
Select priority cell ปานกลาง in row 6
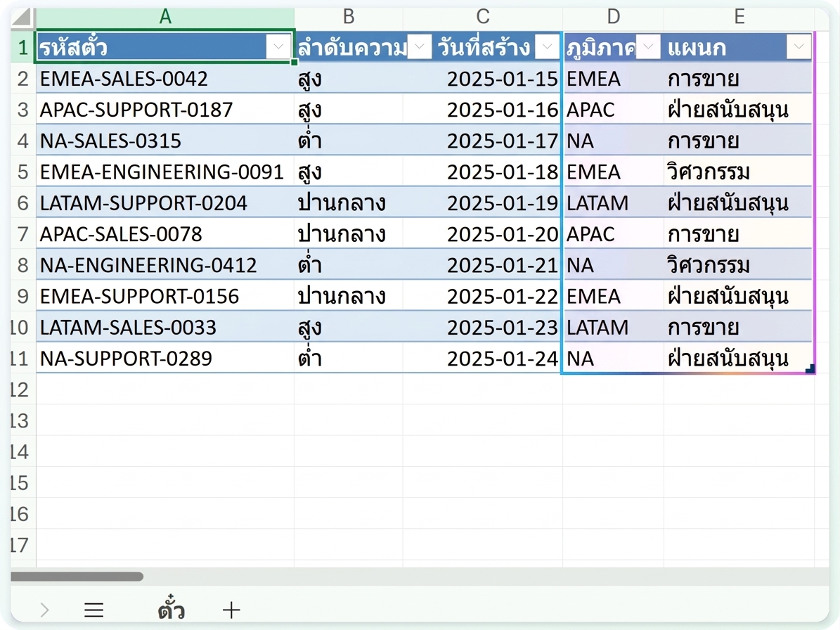point(349,203)
